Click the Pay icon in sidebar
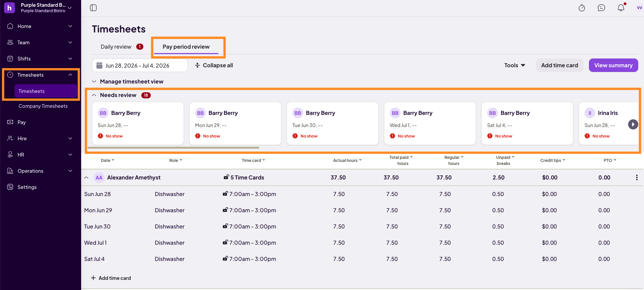This screenshot has height=290, width=644. tap(10, 122)
